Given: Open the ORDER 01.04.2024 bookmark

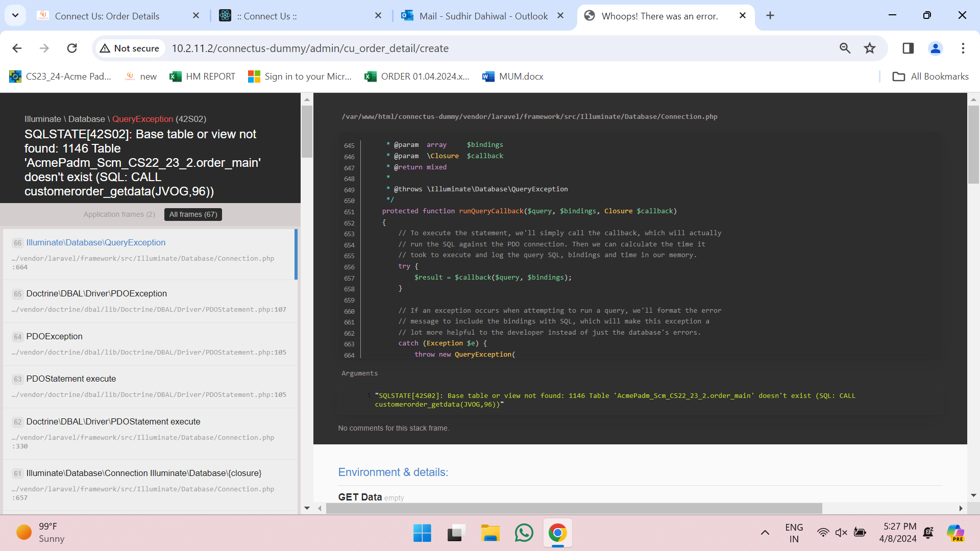Looking at the screenshot, I should coord(417,77).
